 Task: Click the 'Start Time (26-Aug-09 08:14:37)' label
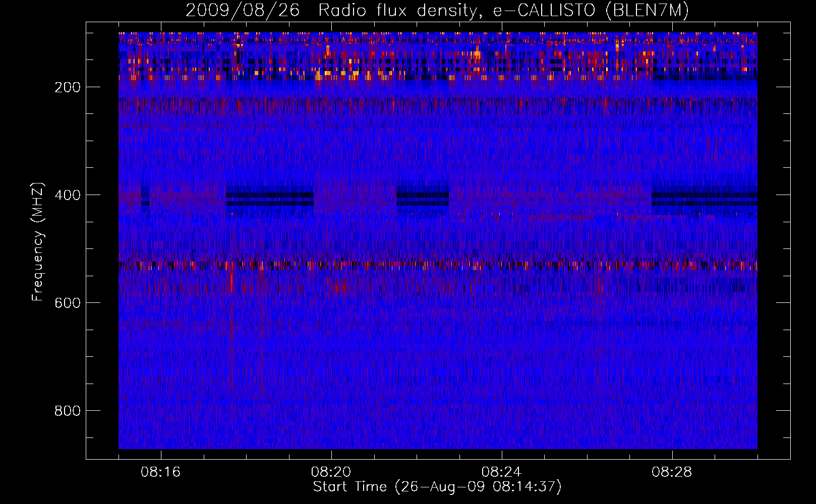437,487
